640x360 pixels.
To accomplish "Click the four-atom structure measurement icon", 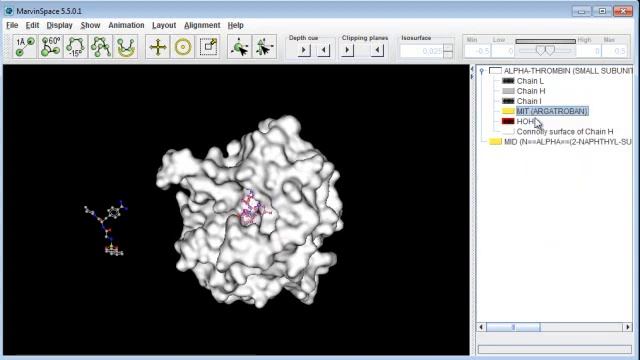I will pos(101,47).
